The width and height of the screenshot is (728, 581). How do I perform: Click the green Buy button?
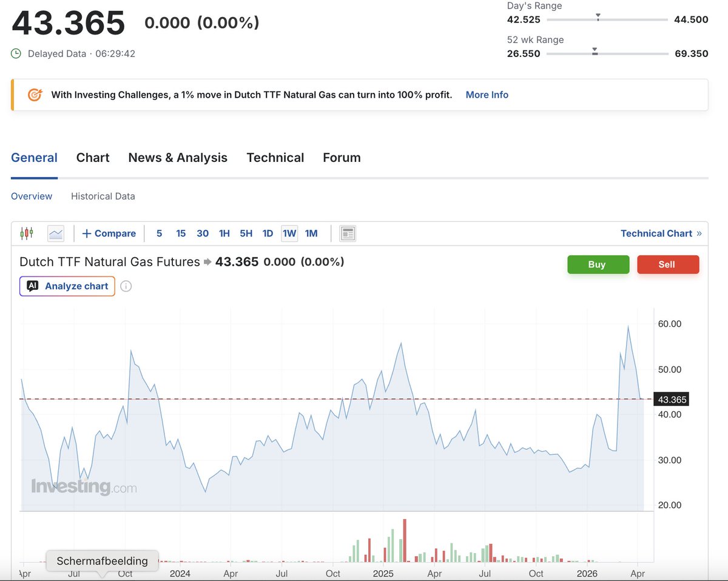point(597,264)
